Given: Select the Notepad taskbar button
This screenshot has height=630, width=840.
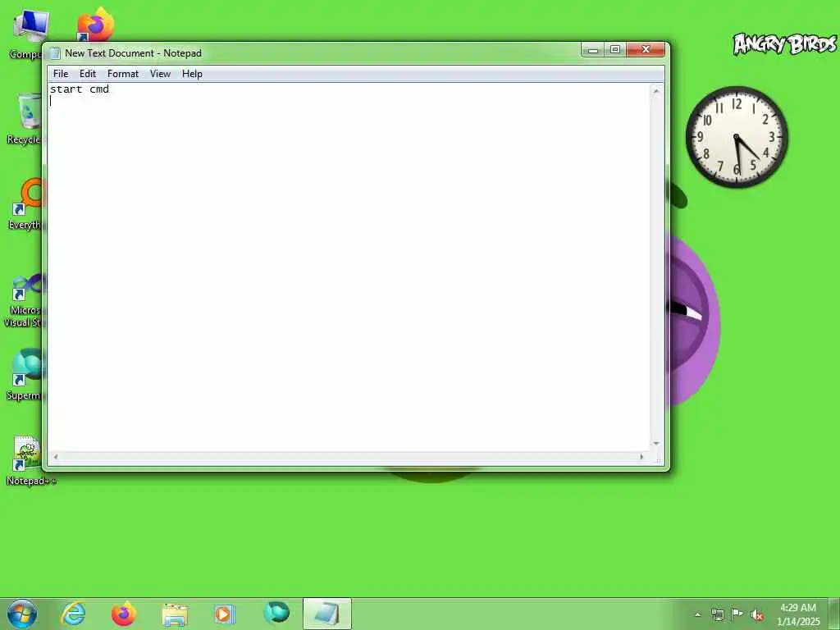Looking at the screenshot, I should tap(326, 614).
